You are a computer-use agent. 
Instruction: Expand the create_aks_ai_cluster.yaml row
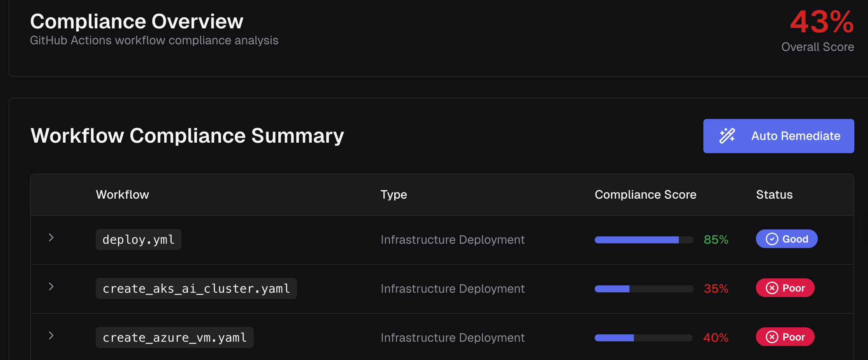[x=51, y=287]
